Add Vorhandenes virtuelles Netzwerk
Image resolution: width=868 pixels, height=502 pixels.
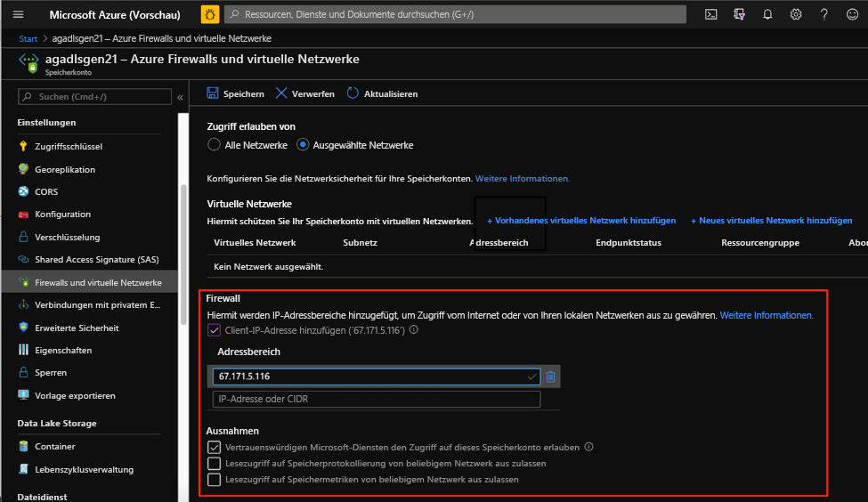point(581,220)
